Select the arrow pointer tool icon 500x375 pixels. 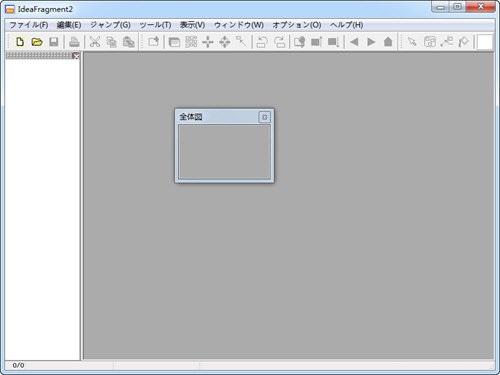[412, 42]
